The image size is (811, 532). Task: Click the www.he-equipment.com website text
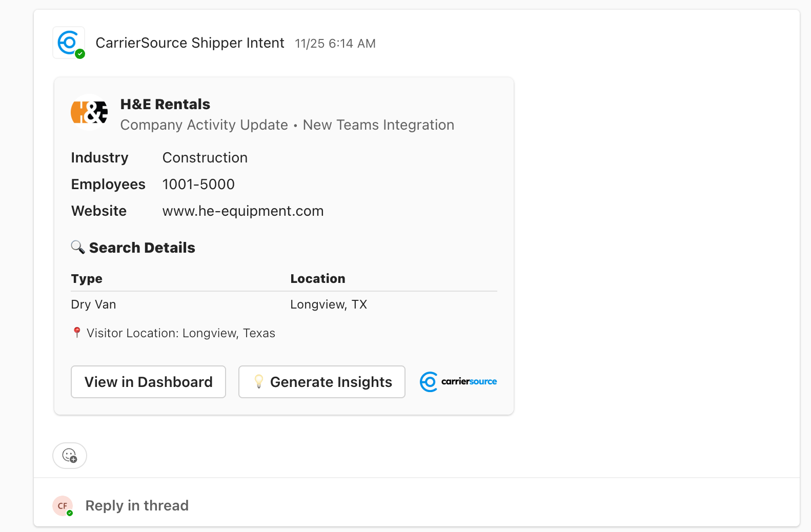(x=243, y=211)
